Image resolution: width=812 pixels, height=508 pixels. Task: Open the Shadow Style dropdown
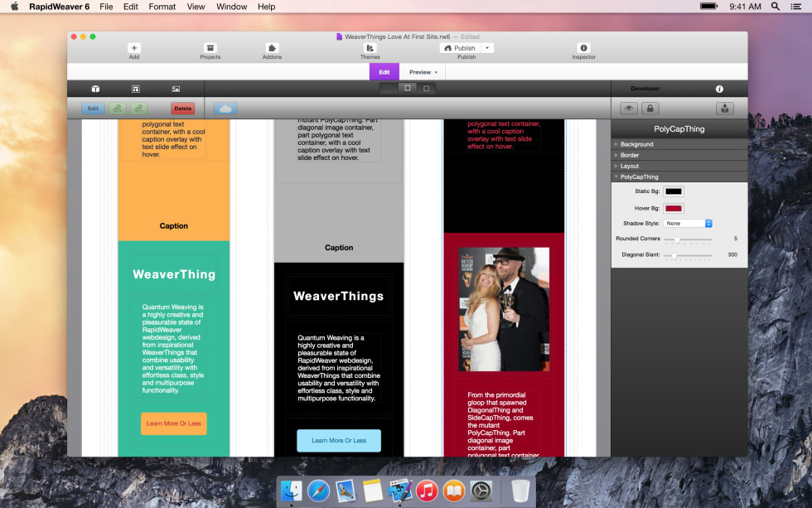point(688,223)
